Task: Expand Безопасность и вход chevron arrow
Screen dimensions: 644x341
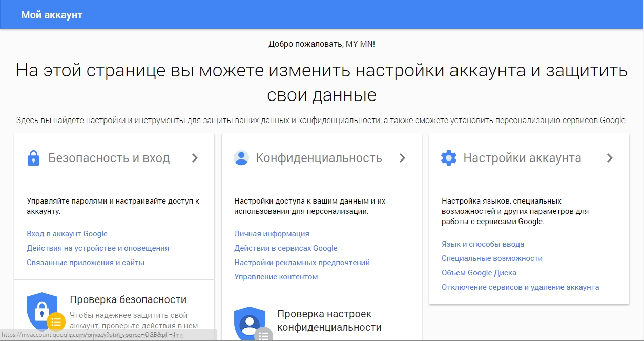Action: (195, 158)
